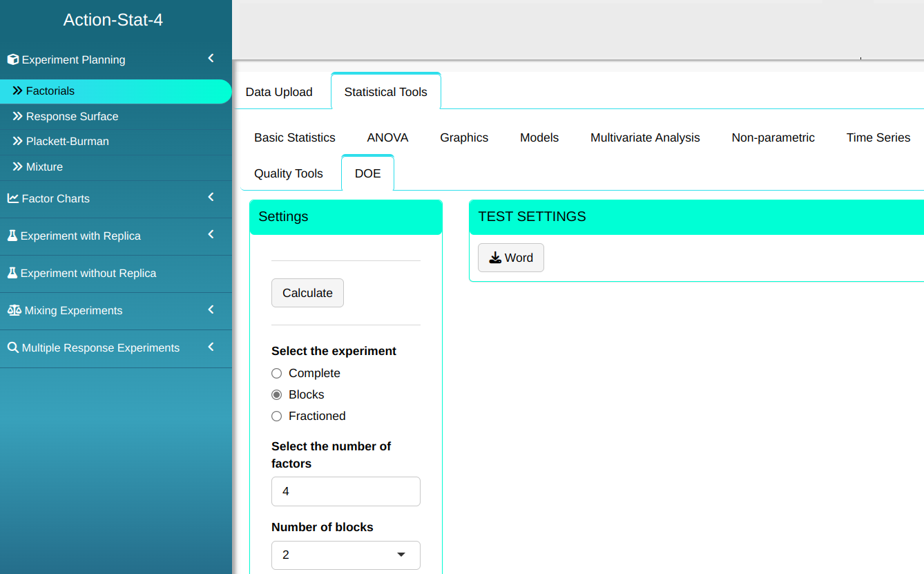Select the Complete experiment radio button

coord(277,373)
